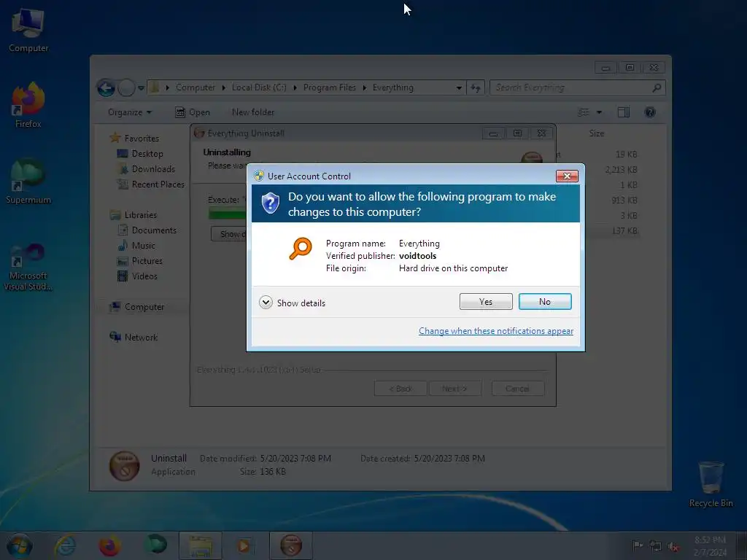Image resolution: width=747 pixels, height=560 pixels.
Task: Open the Supermium desktop shortcut
Action: (x=28, y=182)
